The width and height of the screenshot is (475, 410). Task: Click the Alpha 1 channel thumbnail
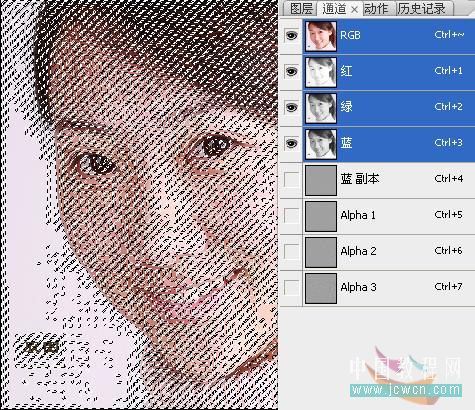[x=321, y=216]
